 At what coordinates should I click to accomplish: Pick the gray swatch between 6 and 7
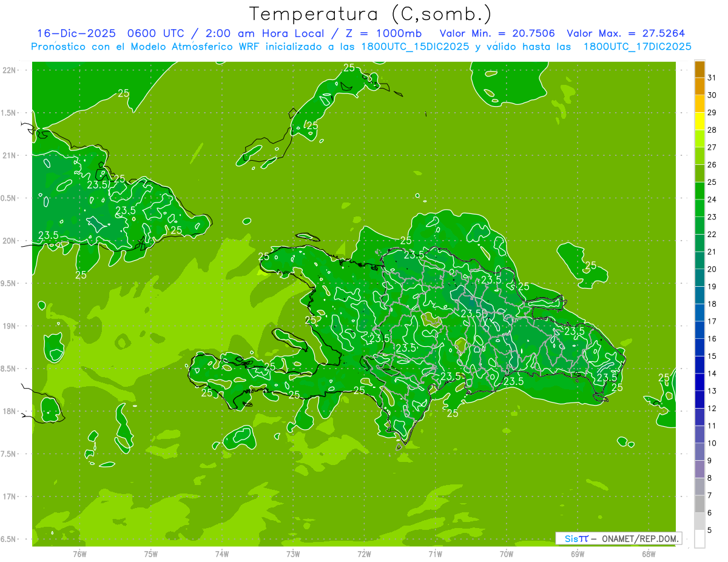click(699, 504)
